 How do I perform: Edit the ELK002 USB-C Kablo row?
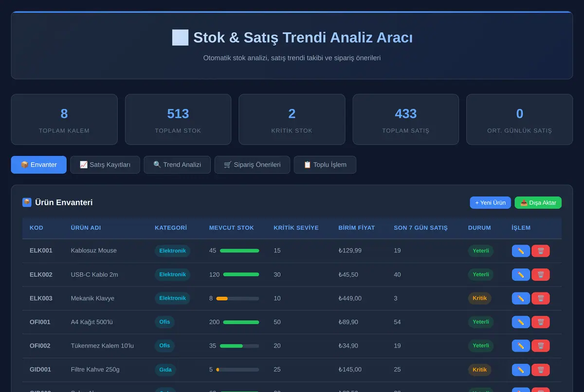[521, 275]
